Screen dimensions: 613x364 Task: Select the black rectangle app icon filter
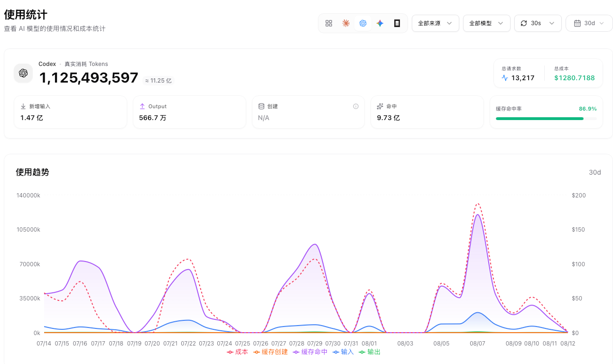pyautogui.click(x=397, y=23)
